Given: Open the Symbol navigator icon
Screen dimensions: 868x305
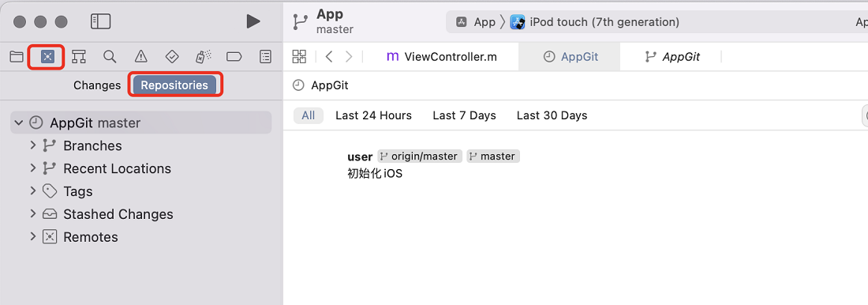Looking at the screenshot, I should coord(79,56).
